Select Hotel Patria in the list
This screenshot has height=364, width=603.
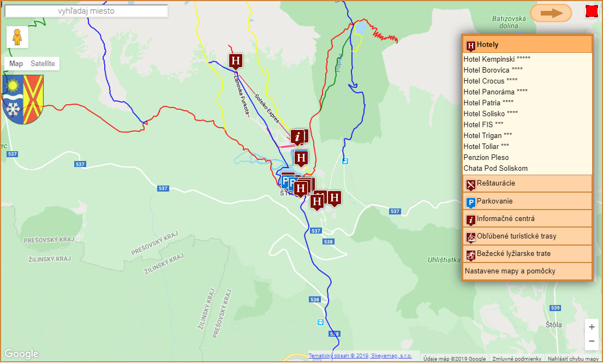point(488,103)
